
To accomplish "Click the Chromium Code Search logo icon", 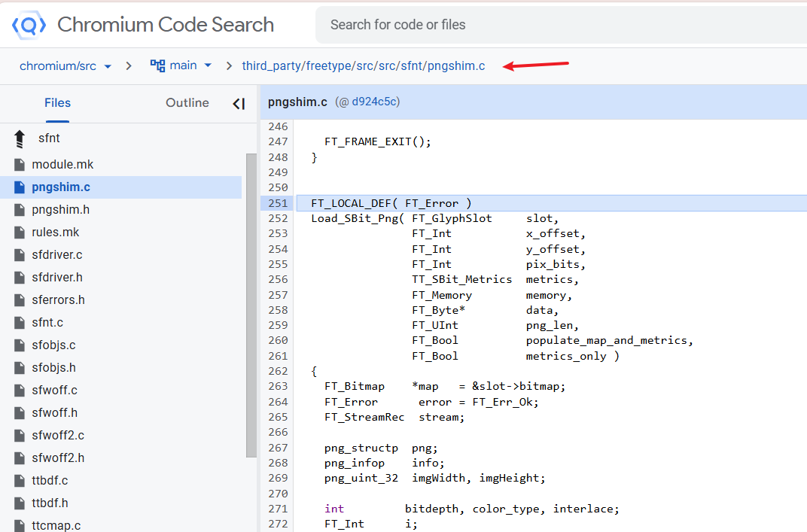I will [29, 25].
